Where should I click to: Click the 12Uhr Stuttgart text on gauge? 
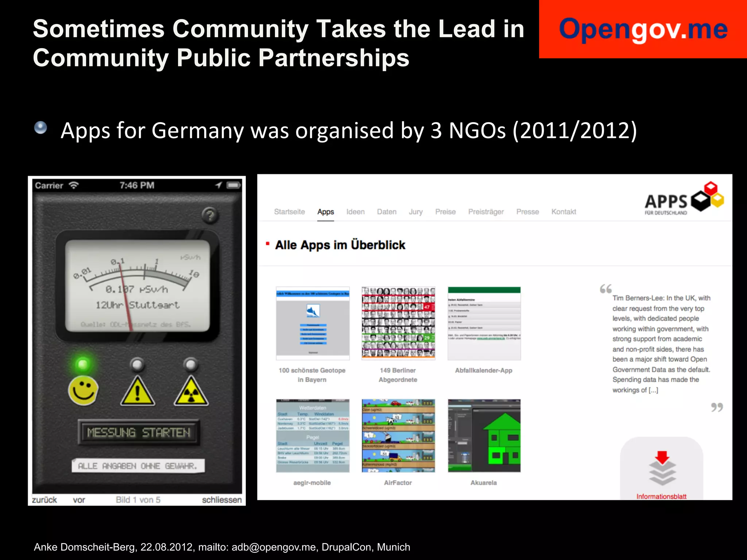tap(138, 305)
